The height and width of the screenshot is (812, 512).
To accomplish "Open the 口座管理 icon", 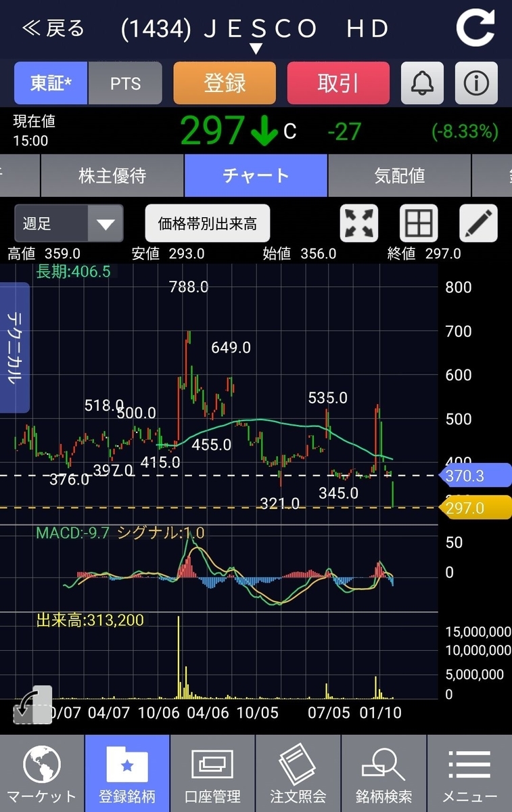I will pyautogui.click(x=212, y=773).
